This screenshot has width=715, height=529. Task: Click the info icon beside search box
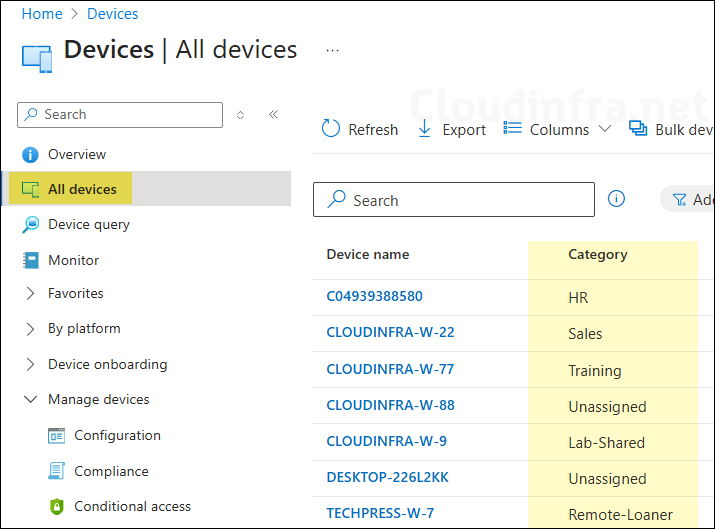pos(617,199)
